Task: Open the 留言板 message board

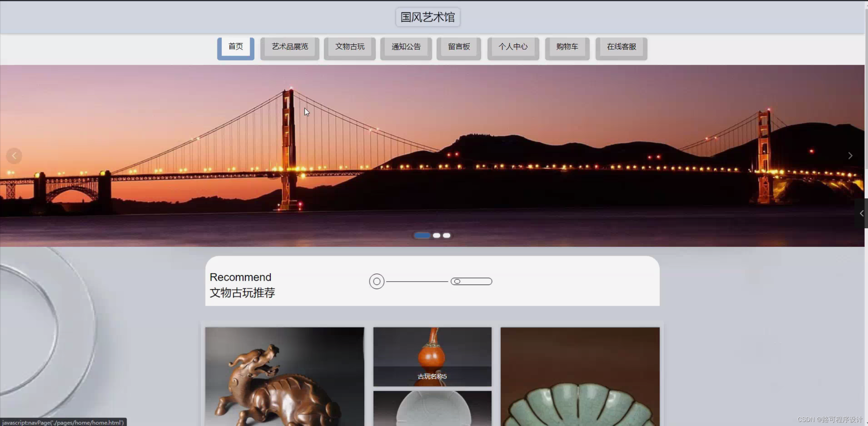Action: (x=459, y=47)
